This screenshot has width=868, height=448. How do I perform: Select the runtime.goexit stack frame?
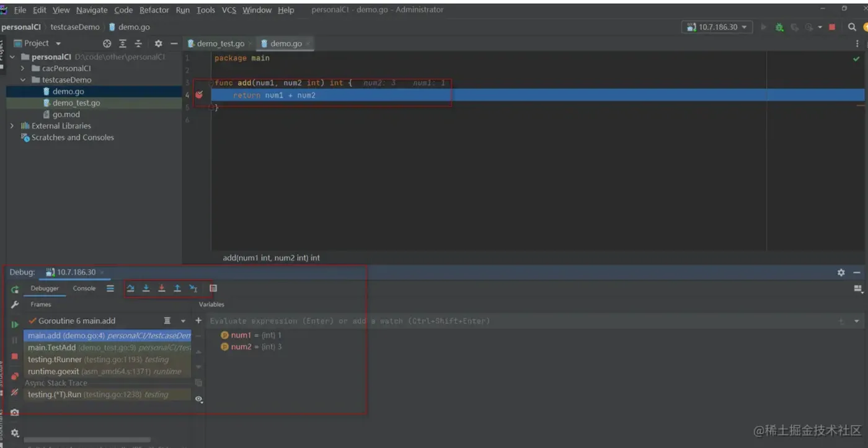click(x=107, y=372)
